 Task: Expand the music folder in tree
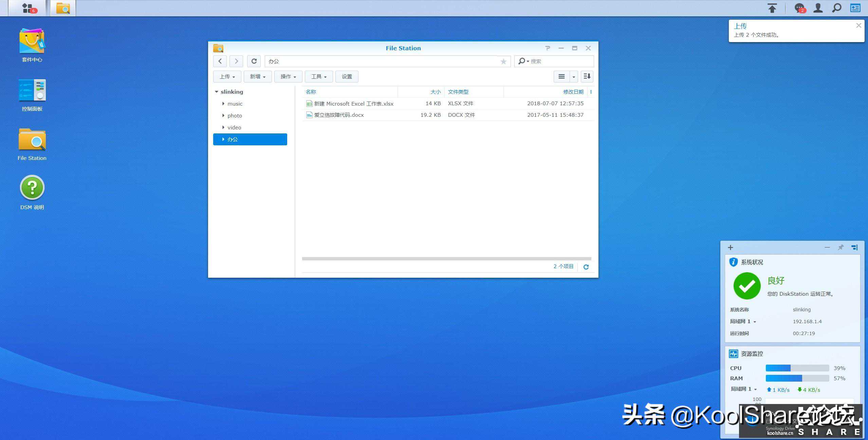click(223, 104)
